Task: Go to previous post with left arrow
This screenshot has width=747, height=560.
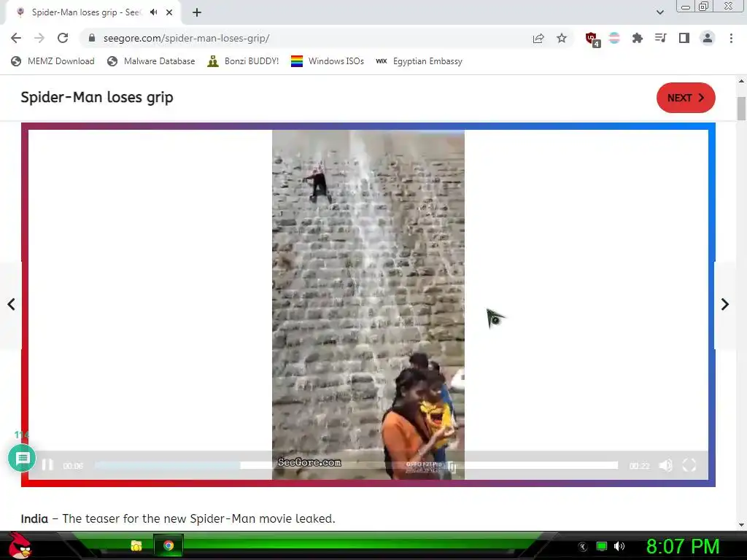Action: [11, 304]
